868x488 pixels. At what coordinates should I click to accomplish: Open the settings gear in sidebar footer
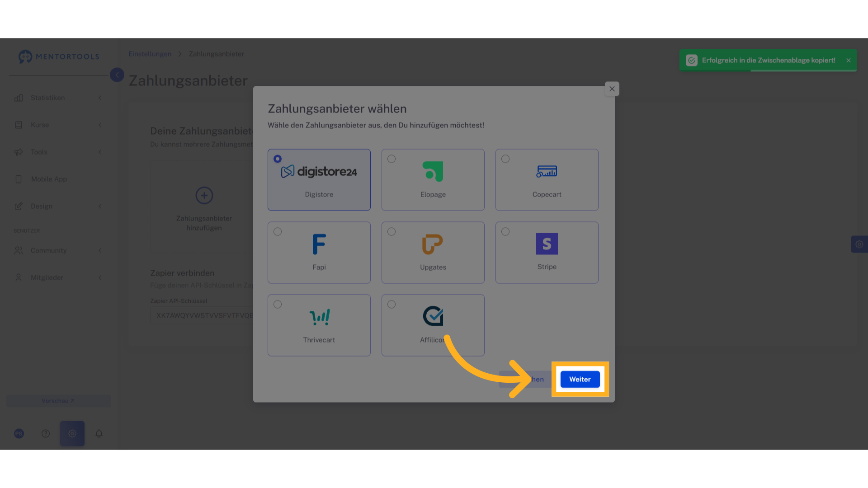(72, 434)
